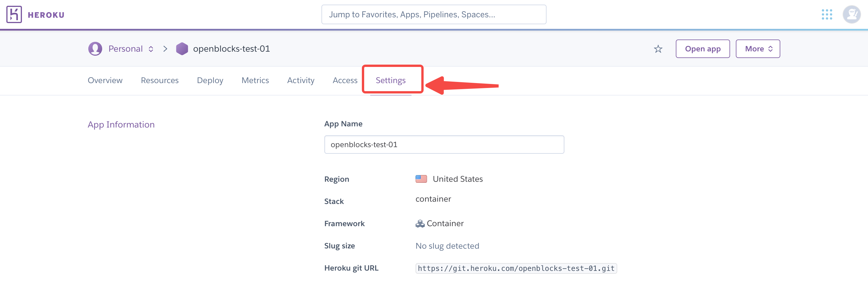The image size is (868, 300).
Task: Select the Activity tab
Action: (x=301, y=80)
